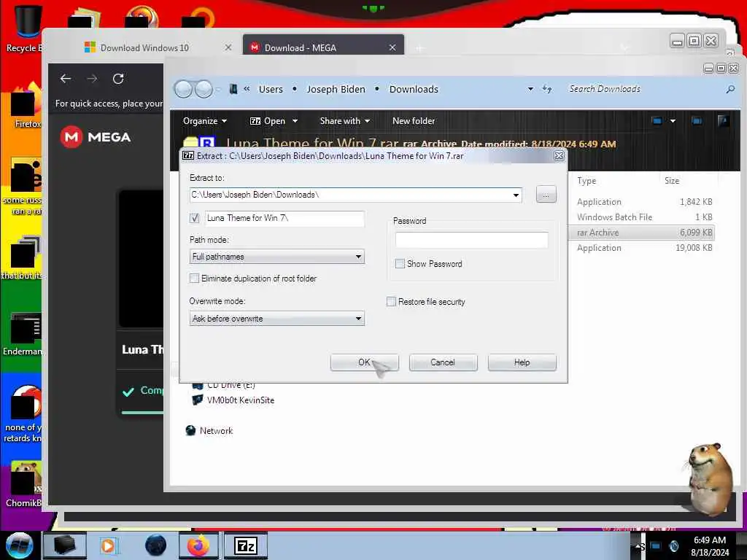Image resolution: width=747 pixels, height=560 pixels.
Task: Browse for extract folder with the ... button
Action: pos(546,194)
